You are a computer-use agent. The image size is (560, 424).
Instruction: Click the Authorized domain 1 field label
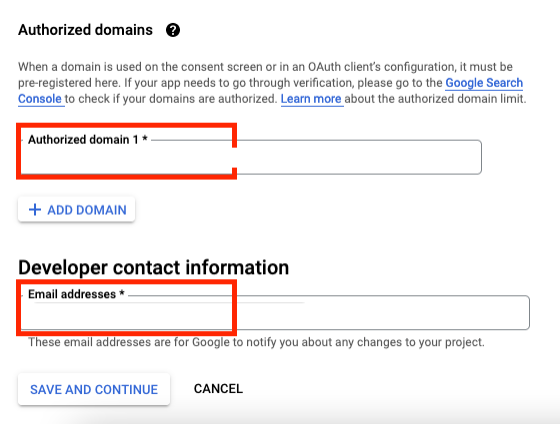click(x=83, y=139)
